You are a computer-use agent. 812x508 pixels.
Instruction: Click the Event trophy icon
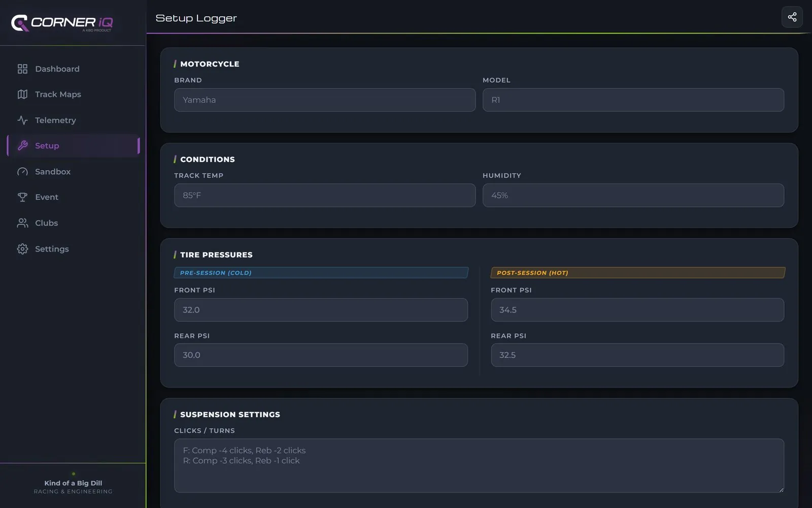coord(22,197)
